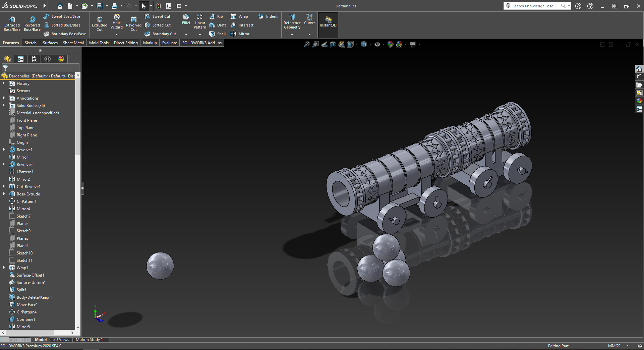Open Appearances, Scenes and Decals pane
The height and width of the screenshot is (350, 644).
639,101
